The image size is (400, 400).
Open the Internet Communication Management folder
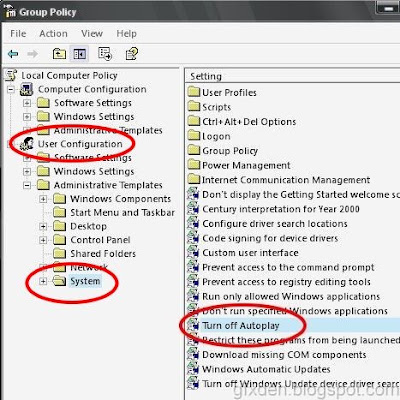tap(286, 180)
